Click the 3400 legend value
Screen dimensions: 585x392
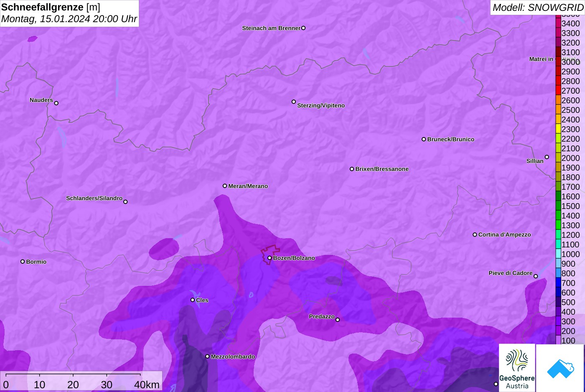click(570, 23)
